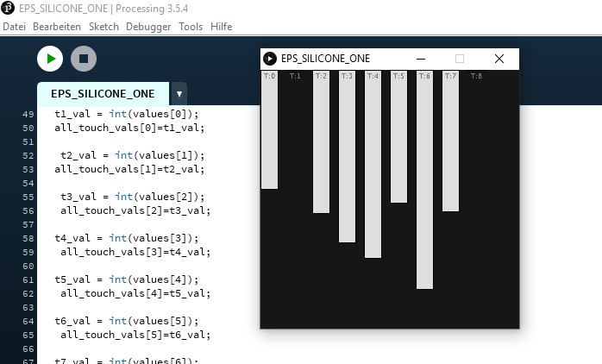The image size is (602, 364).
Task: Click code line 'all_touch_vals[0]=t1_val;'
Action: tap(129, 128)
